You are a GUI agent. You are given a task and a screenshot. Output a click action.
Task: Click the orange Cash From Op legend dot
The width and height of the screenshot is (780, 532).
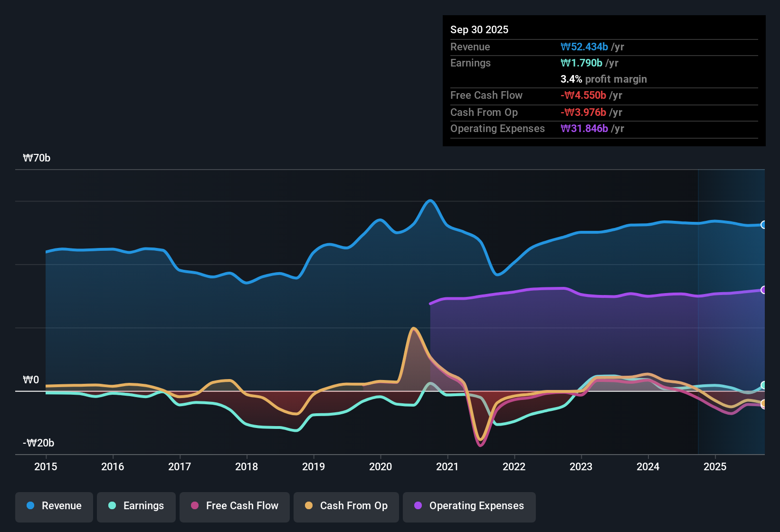pos(309,506)
